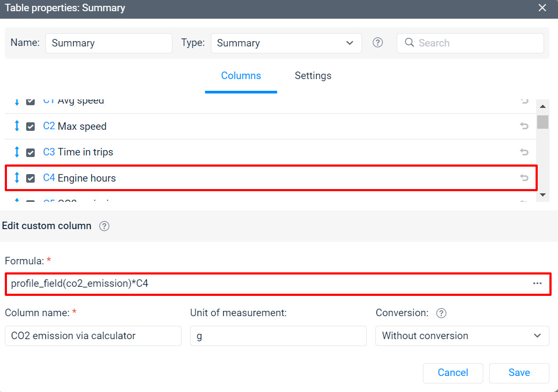Click the drag handle for Max speed
Viewport: 558px width, 392px height.
pos(17,126)
